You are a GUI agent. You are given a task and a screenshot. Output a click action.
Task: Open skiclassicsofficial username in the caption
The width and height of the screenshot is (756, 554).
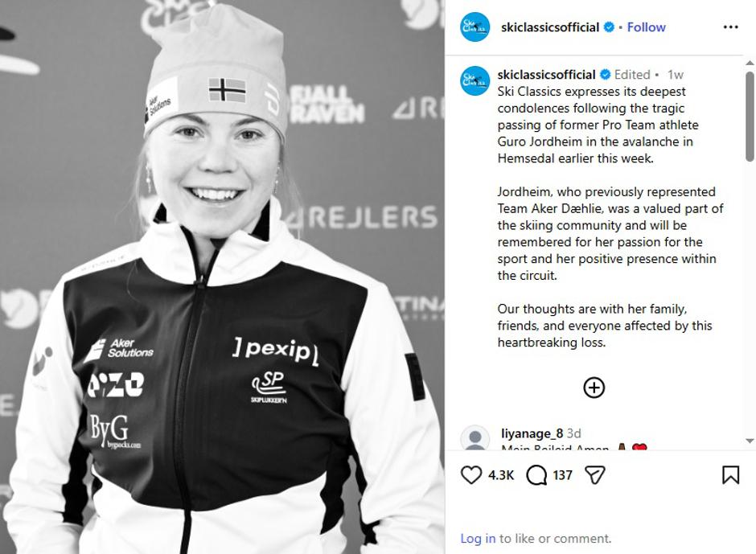tap(546, 74)
